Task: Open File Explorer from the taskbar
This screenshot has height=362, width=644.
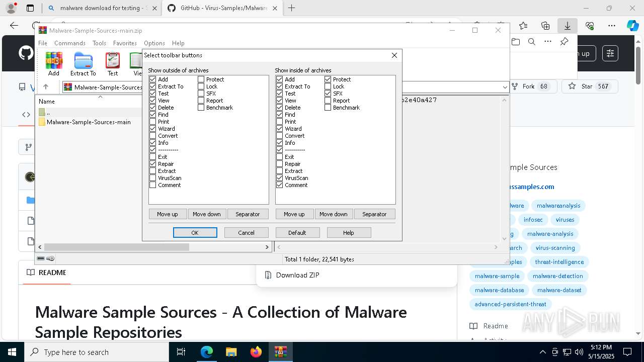Action: tap(231, 352)
